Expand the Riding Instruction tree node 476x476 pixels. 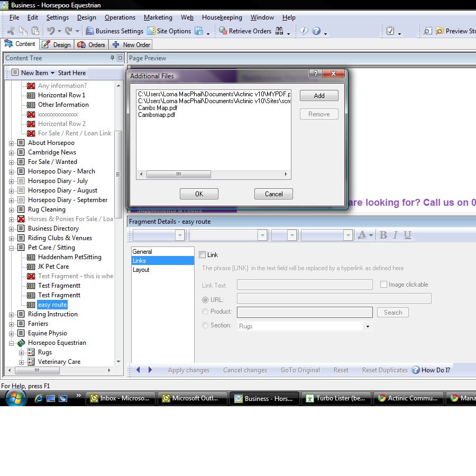coord(12,315)
